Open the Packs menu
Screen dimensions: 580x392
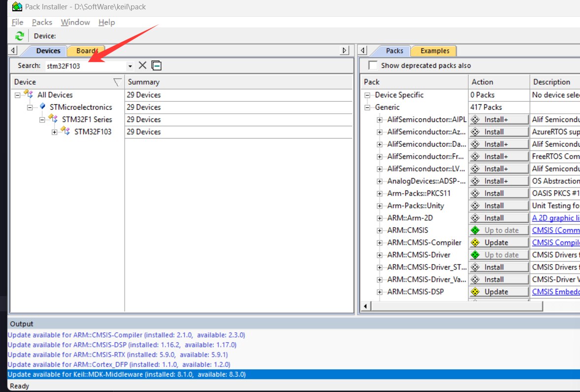tap(42, 22)
